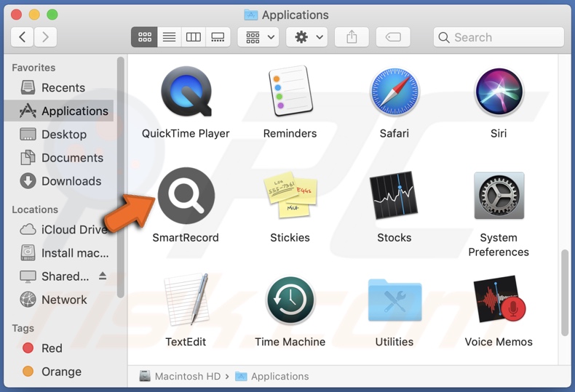Click the Stocks name label

point(394,238)
